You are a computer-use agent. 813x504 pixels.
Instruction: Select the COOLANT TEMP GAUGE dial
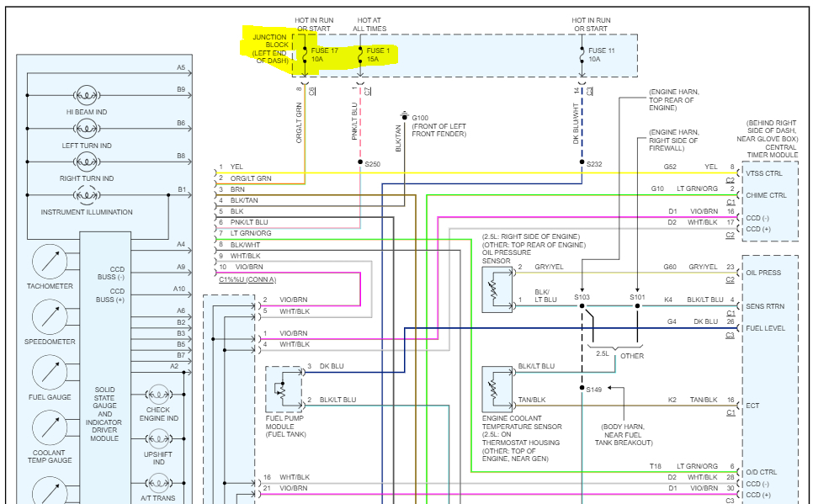pyautogui.click(x=50, y=428)
